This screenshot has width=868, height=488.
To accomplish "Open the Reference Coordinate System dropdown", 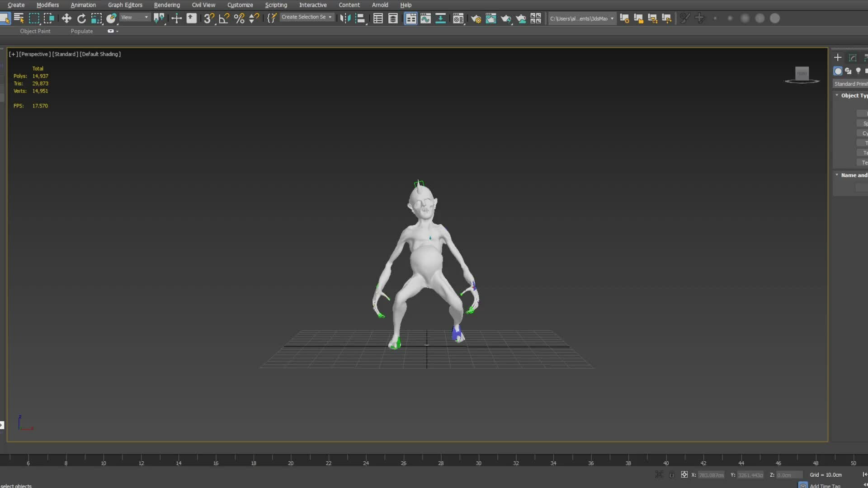I will (x=134, y=17).
